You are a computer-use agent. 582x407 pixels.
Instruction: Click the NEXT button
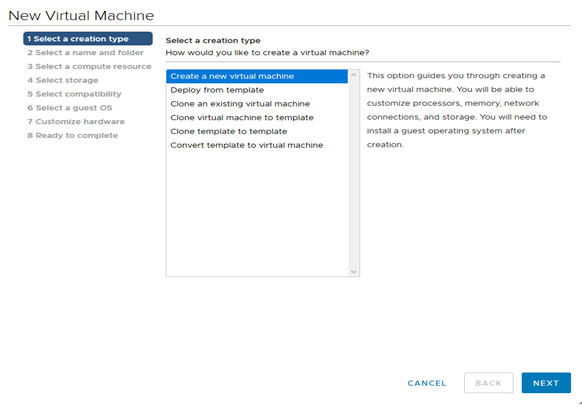(x=546, y=383)
